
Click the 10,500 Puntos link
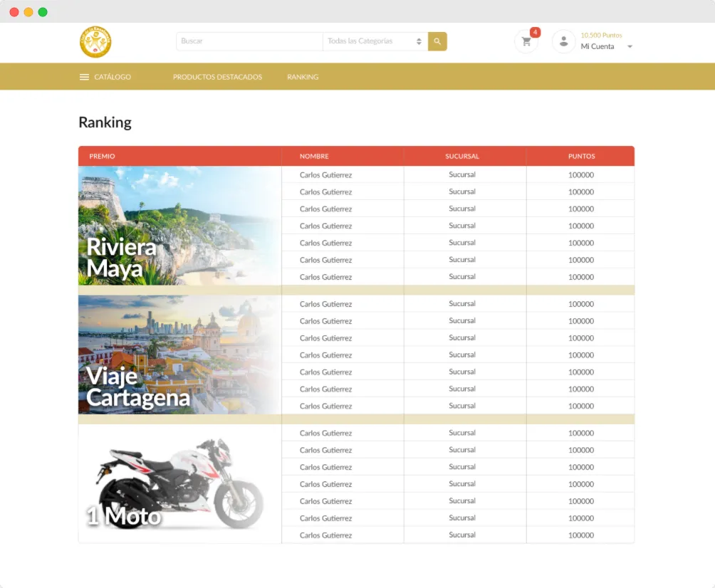[x=600, y=34]
